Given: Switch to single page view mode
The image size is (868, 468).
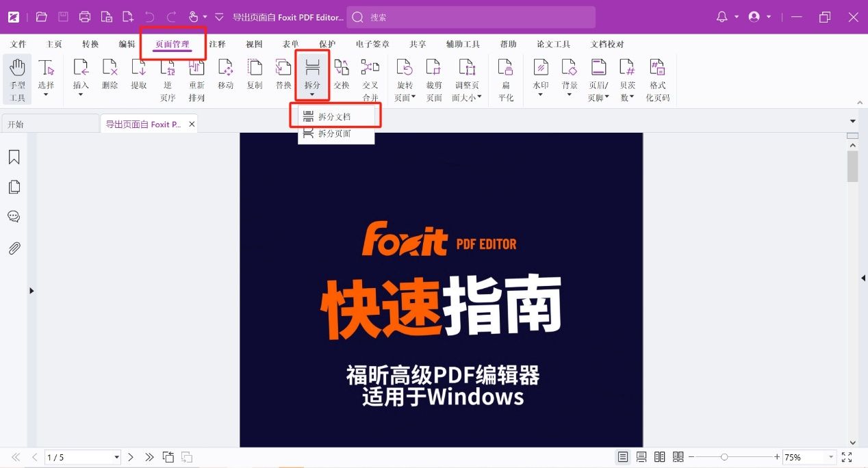Looking at the screenshot, I should click(x=623, y=457).
